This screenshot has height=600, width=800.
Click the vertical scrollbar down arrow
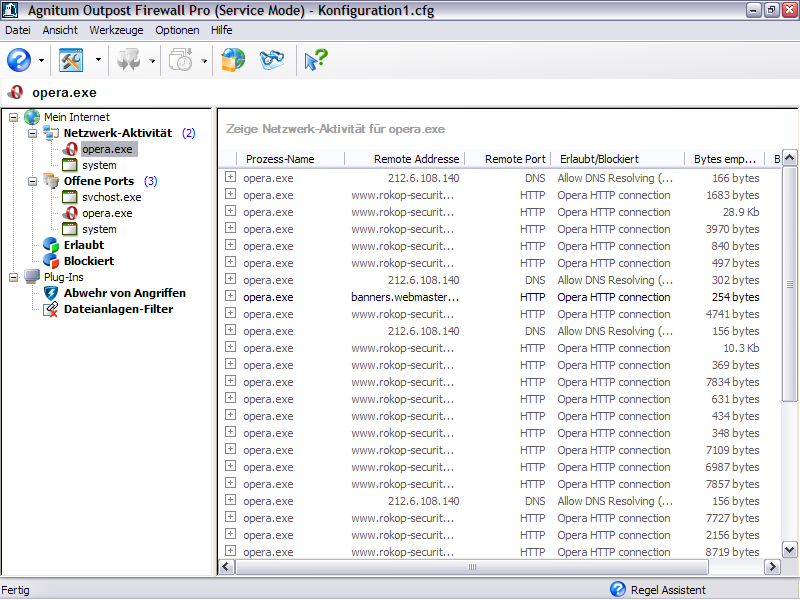click(789, 549)
